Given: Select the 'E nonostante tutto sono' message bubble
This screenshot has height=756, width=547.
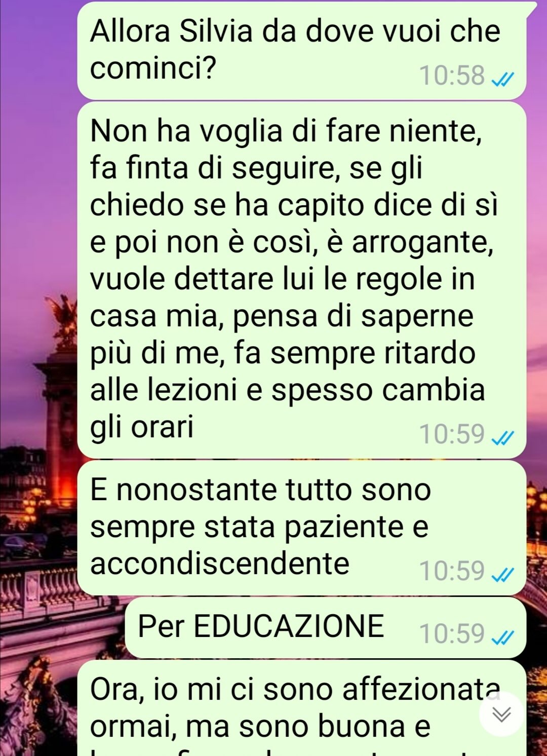Looking at the screenshot, I should [x=302, y=527].
